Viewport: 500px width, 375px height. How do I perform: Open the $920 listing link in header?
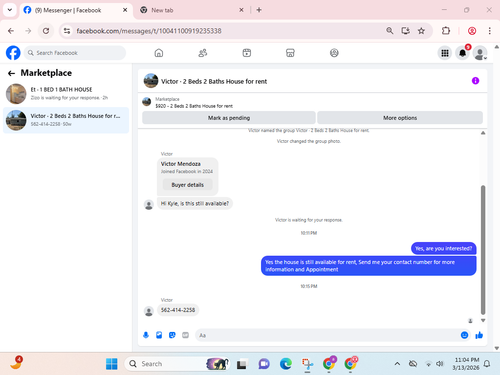[194, 106]
